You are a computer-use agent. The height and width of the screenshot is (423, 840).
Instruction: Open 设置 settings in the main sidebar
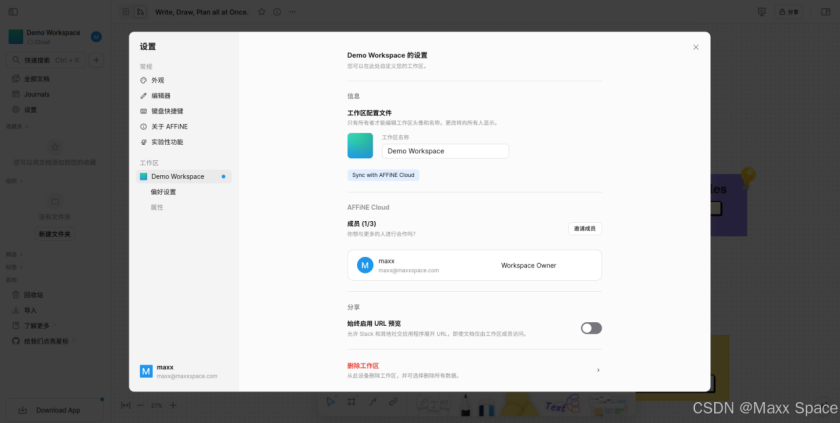pos(55,110)
